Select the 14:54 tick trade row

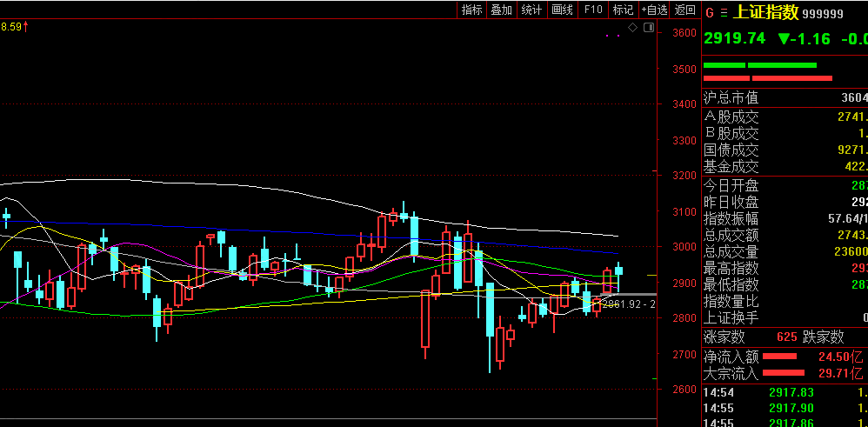point(785,393)
